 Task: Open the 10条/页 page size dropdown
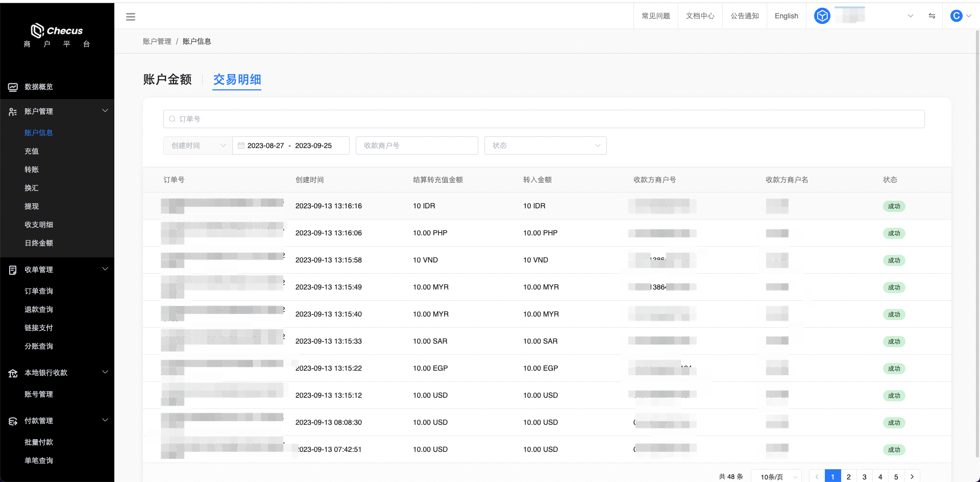click(776, 477)
